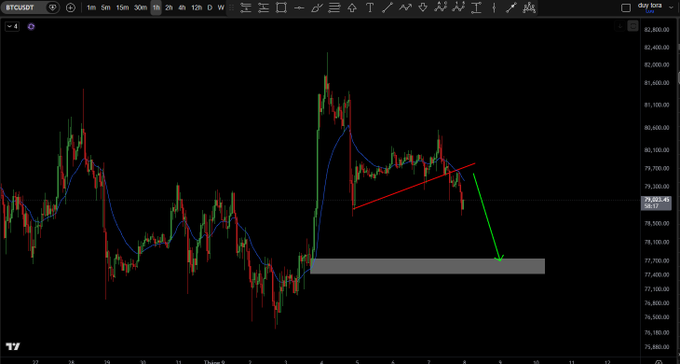The width and height of the screenshot is (680, 364).
Task: Click the purple indicator ring icon
Action: (x=31, y=27)
